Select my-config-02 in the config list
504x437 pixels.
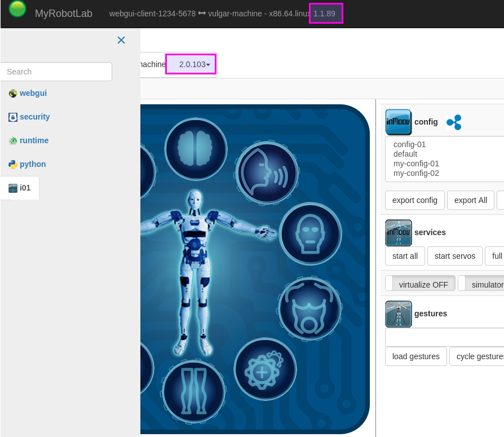click(x=416, y=174)
